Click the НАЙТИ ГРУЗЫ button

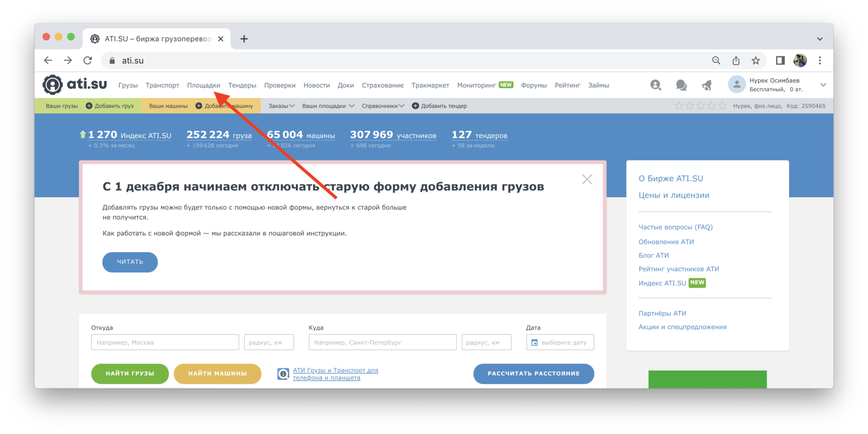pyautogui.click(x=130, y=374)
